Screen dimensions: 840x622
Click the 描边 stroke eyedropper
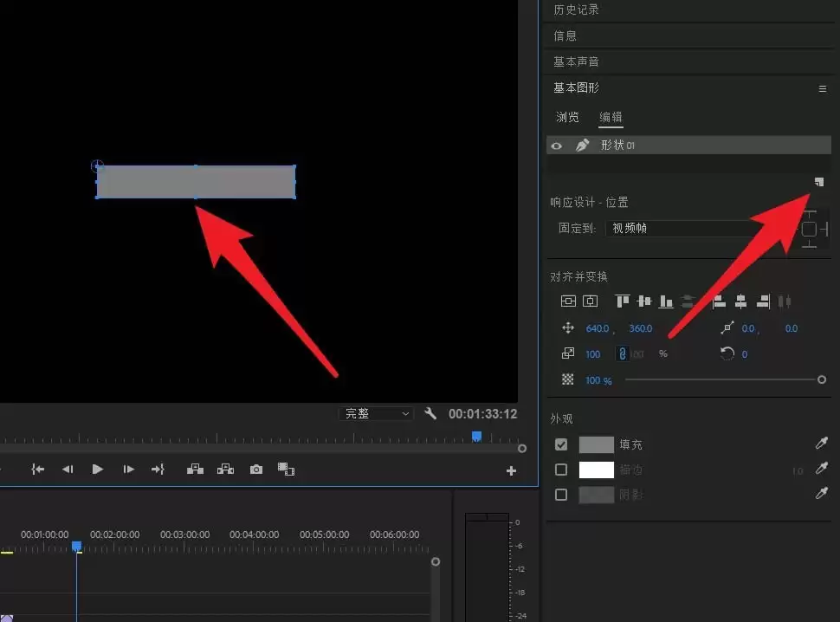tap(822, 469)
